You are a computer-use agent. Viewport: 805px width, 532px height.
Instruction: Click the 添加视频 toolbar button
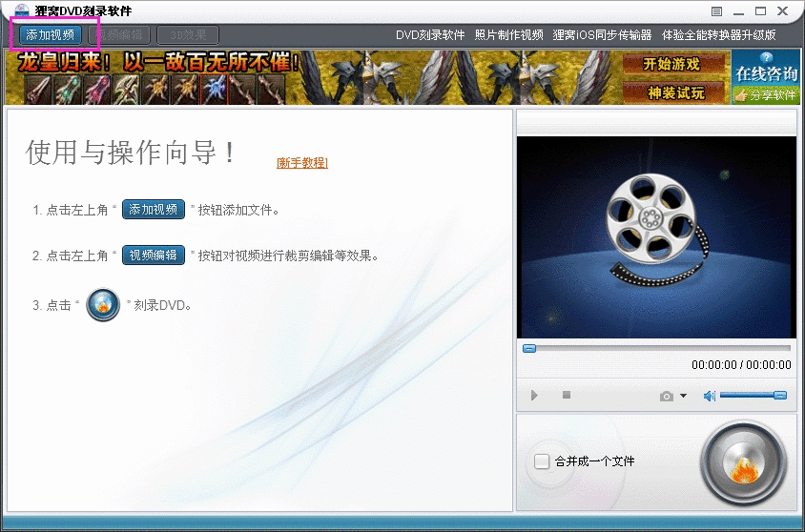click(51, 35)
